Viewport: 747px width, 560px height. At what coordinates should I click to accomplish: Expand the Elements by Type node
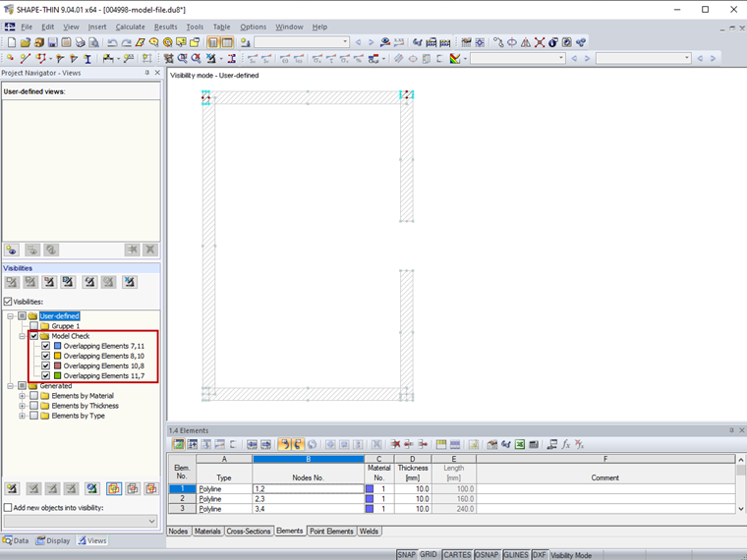point(22,416)
